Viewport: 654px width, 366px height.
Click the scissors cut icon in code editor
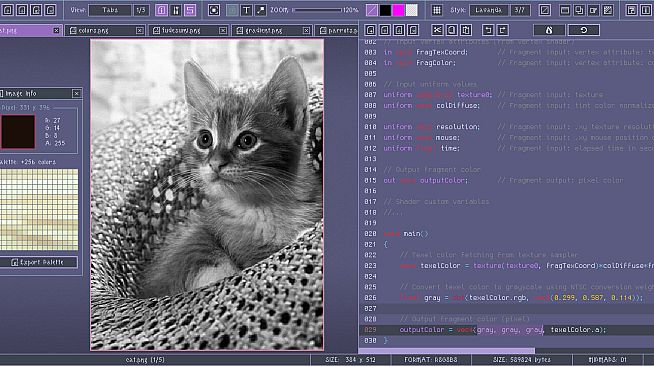click(437, 30)
